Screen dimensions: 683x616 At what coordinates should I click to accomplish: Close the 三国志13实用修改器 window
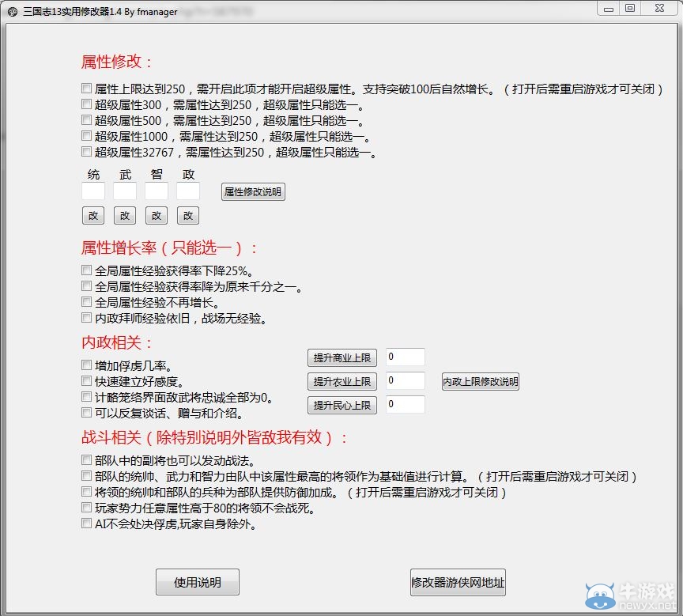point(659,9)
